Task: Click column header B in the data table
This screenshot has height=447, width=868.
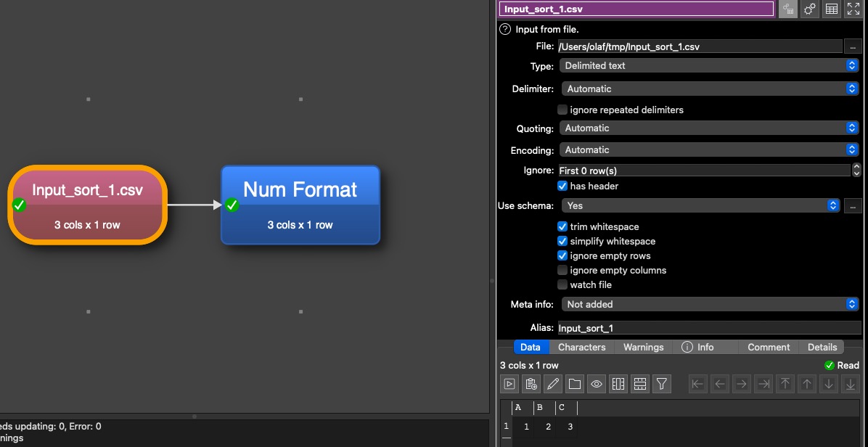Action: pyautogui.click(x=544, y=408)
